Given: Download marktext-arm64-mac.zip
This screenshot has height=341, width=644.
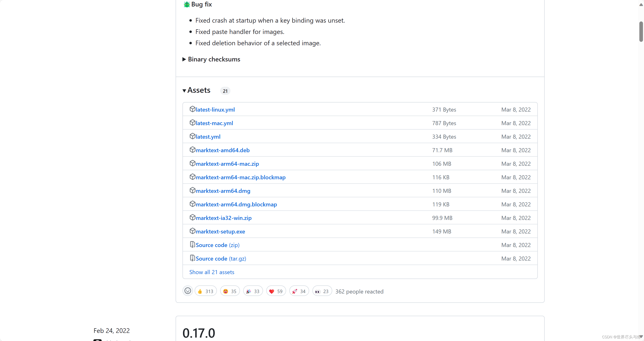Looking at the screenshot, I should [x=227, y=163].
